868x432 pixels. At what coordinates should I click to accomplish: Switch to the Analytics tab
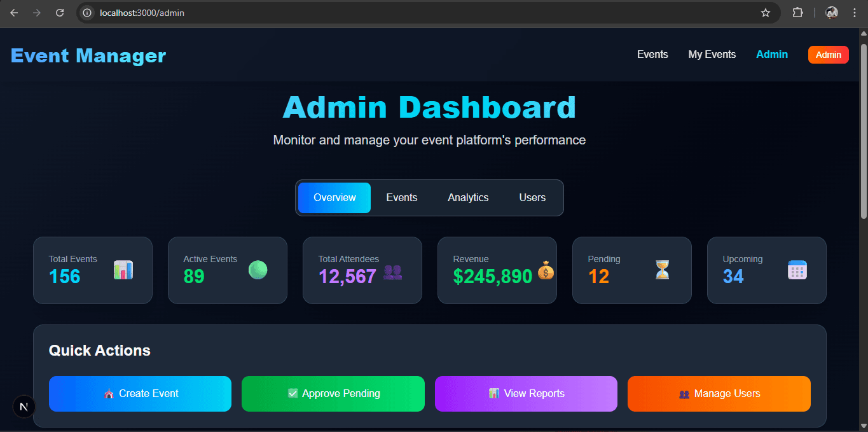pyautogui.click(x=467, y=197)
